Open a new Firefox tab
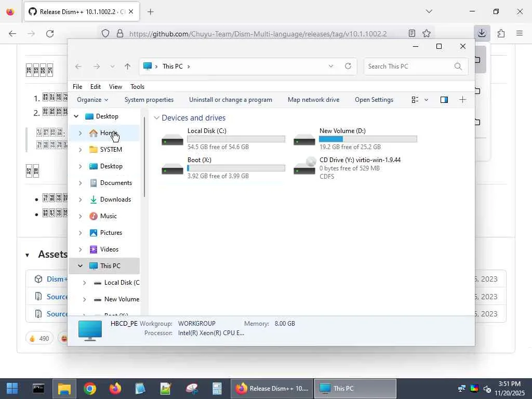532x399 pixels. (x=151, y=12)
